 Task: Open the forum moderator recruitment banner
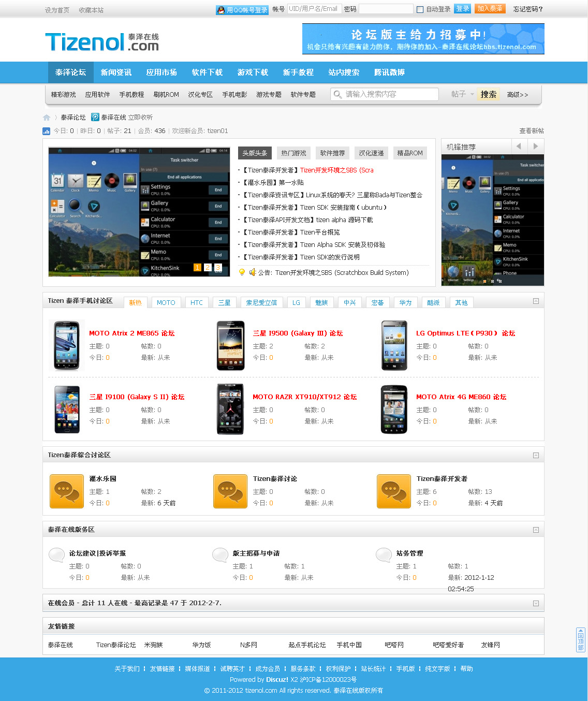point(423,39)
